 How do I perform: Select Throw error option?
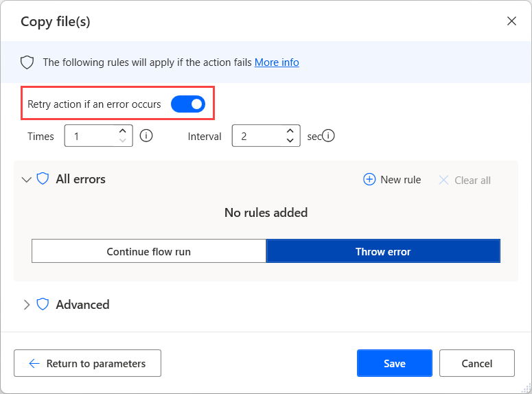point(383,251)
